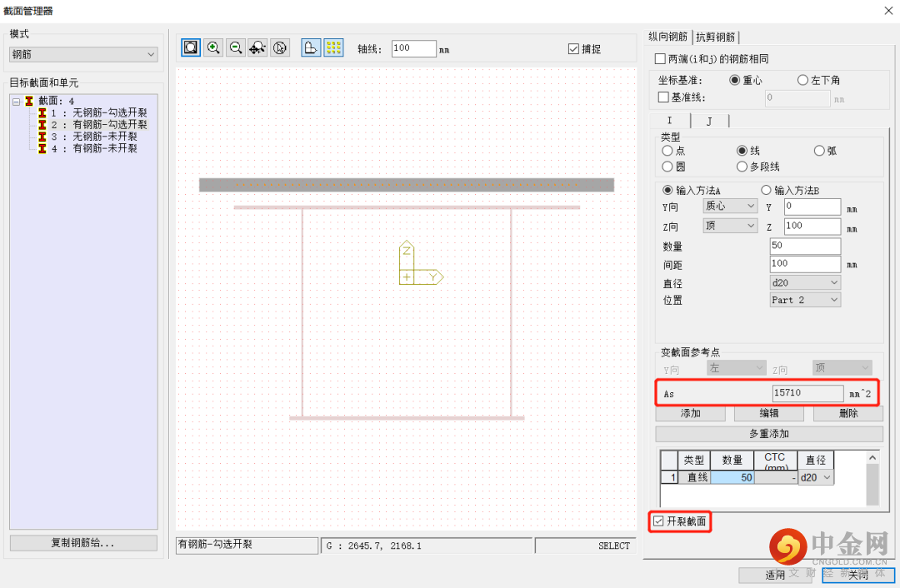Select 重心 coordinate basis radio
This screenshot has height=588, width=900.
click(x=735, y=80)
